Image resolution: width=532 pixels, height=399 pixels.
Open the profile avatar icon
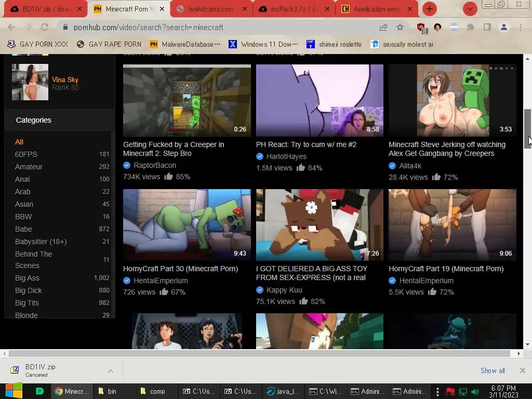pyautogui.click(x=504, y=27)
